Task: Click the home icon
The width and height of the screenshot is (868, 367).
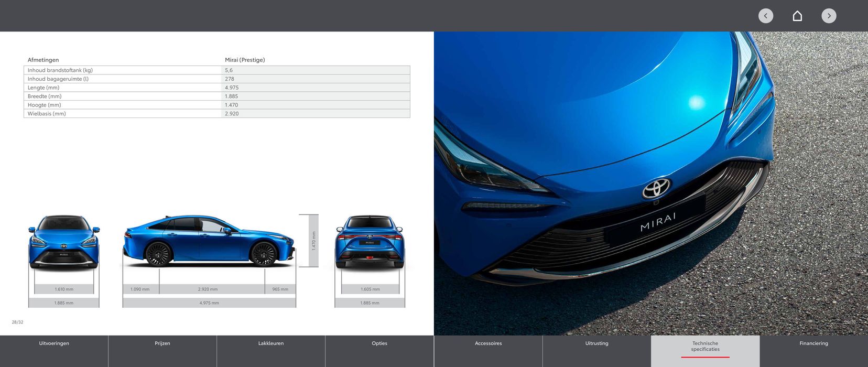Action: click(x=797, y=16)
